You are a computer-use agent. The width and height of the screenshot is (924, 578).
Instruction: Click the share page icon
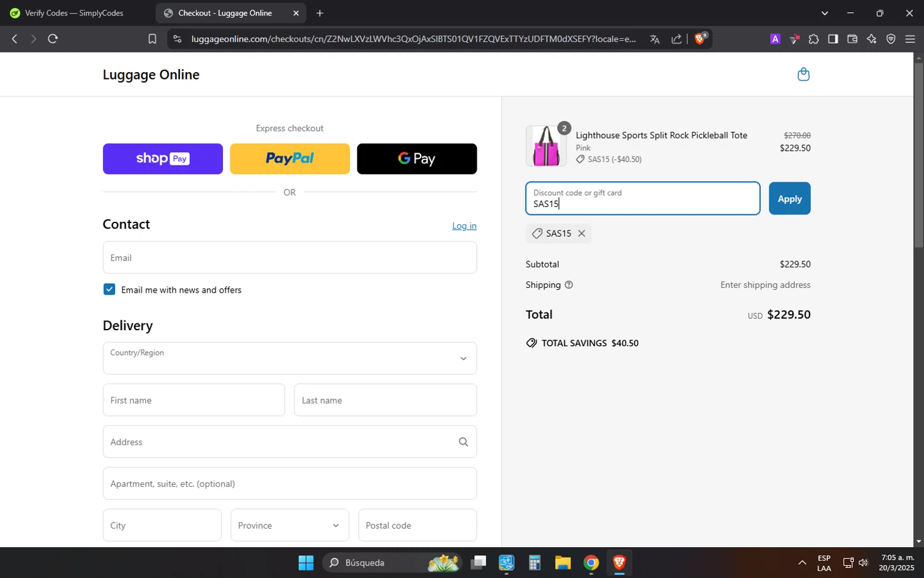676,39
